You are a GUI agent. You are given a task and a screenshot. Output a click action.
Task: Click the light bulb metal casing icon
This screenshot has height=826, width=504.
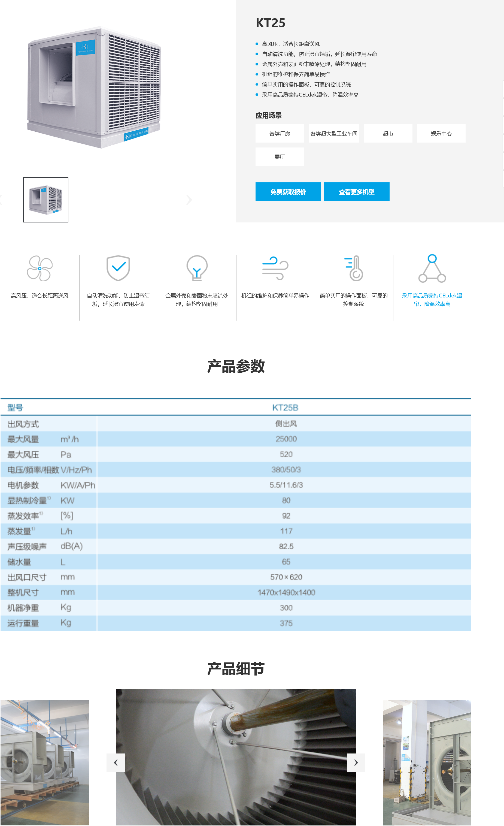click(x=197, y=268)
